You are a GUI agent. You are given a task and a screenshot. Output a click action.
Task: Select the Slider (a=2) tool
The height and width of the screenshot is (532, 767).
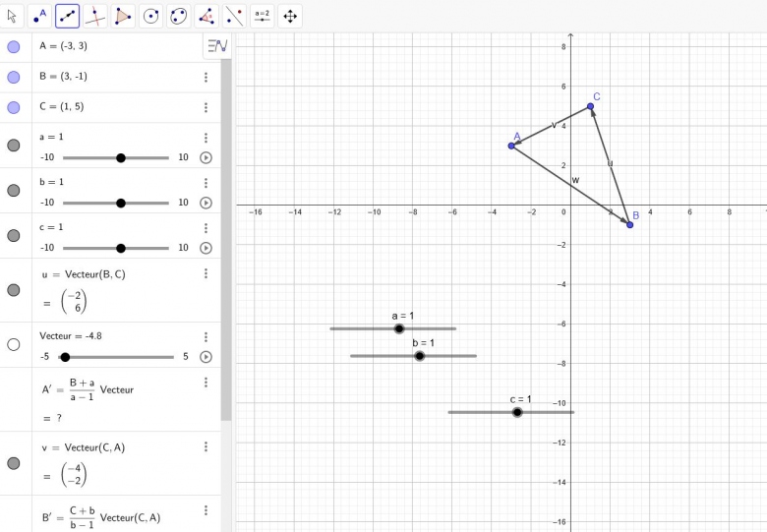point(263,16)
